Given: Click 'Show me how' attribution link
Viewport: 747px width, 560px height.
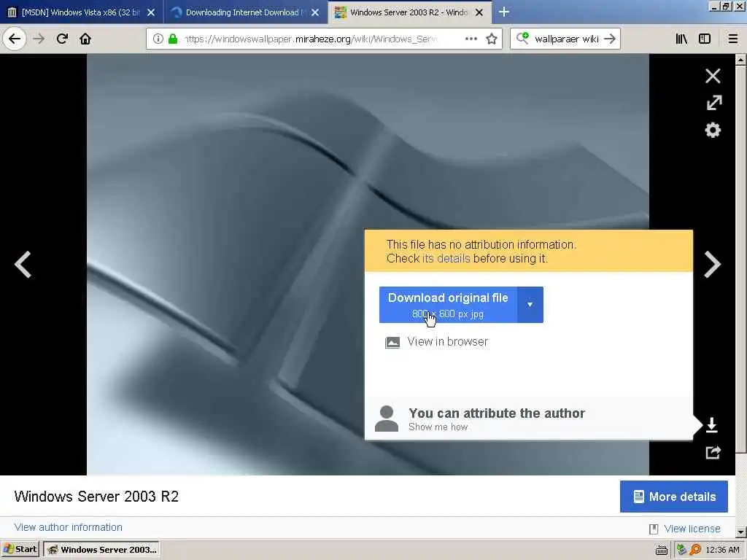Looking at the screenshot, I should (438, 427).
